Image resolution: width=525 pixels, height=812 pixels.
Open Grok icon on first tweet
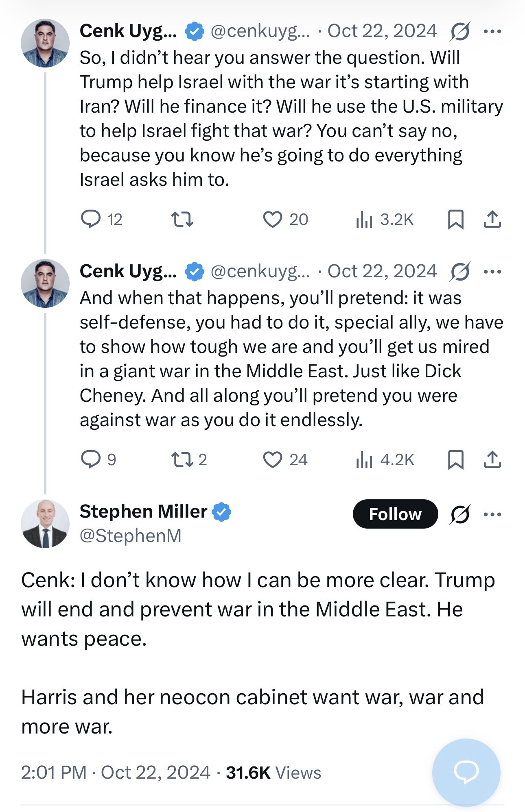click(x=460, y=31)
